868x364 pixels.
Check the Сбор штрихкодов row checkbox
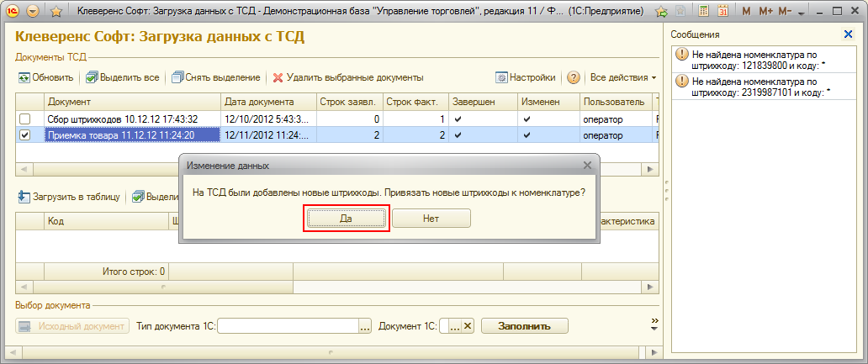tap(25, 119)
